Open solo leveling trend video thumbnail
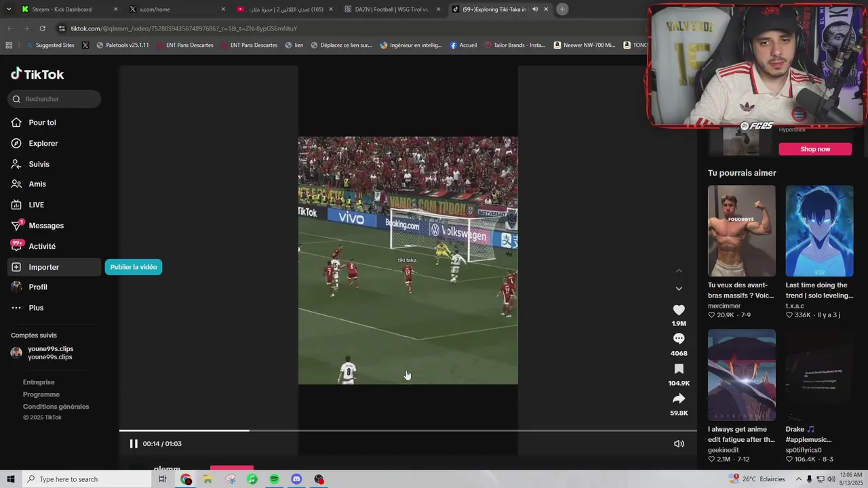Image resolution: width=868 pixels, height=488 pixels. point(819,230)
